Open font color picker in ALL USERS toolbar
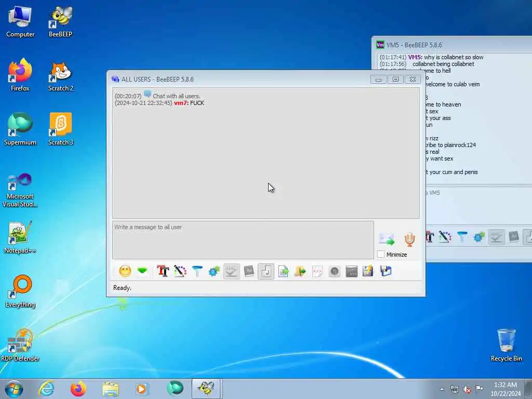This screenshot has height=399, width=532. click(x=180, y=271)
